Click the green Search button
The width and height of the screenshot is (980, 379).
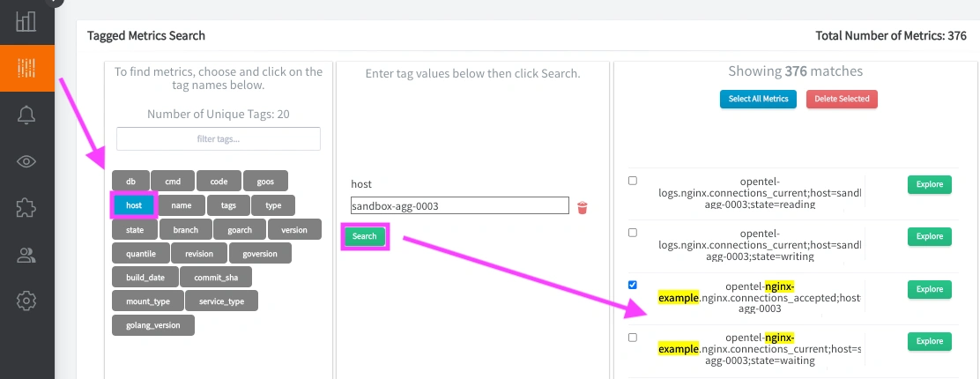pyautogui.click(x=364, y=236)
